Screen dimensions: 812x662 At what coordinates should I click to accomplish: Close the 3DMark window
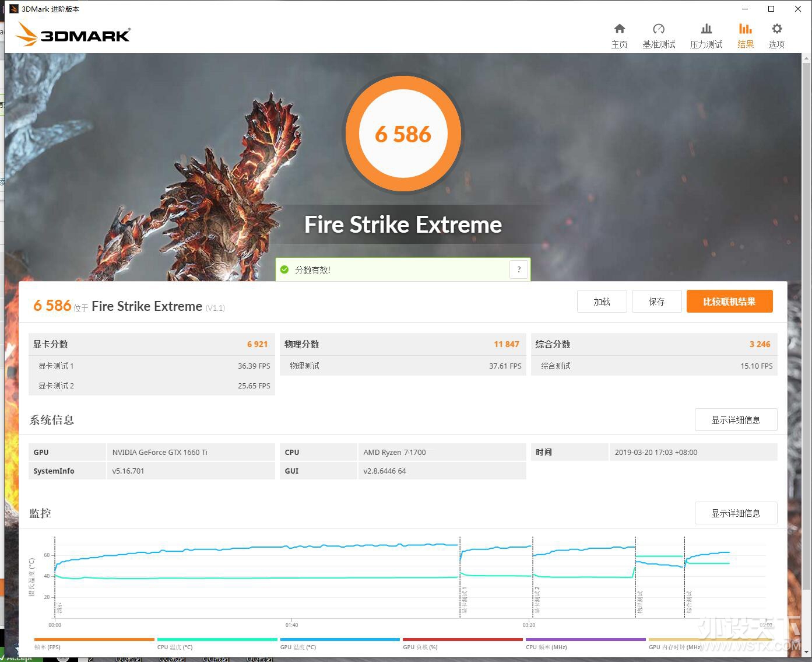[798, 9]
